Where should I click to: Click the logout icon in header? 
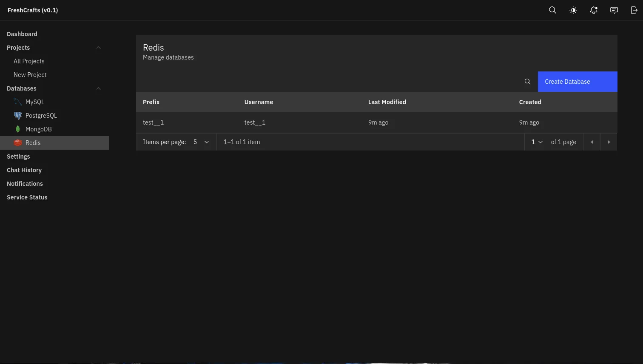click(x=634, y=10)
